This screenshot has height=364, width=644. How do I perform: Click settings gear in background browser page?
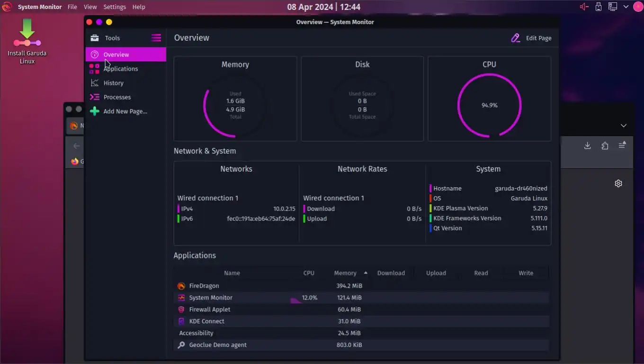tap(618, 183)
